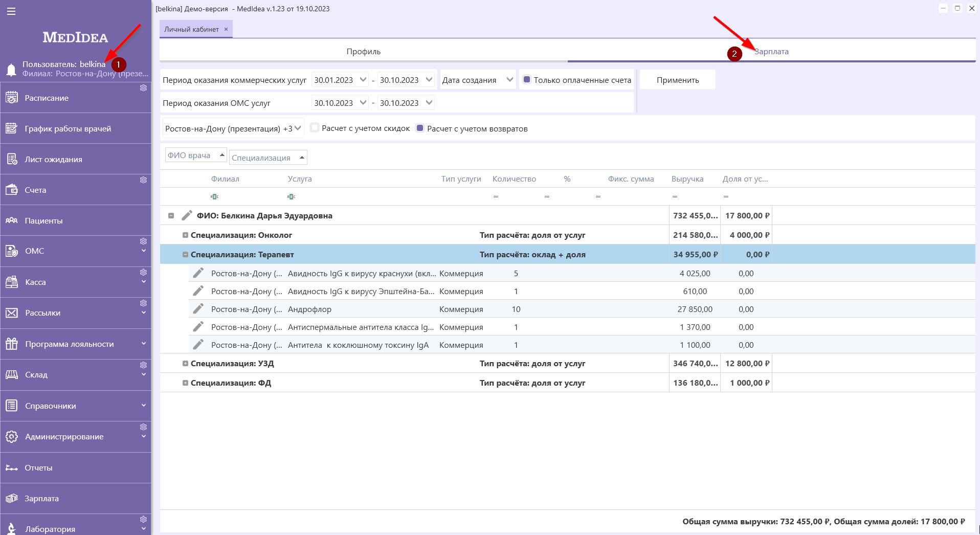Collapse Специализация: Терапевт group

click(185, 255)
